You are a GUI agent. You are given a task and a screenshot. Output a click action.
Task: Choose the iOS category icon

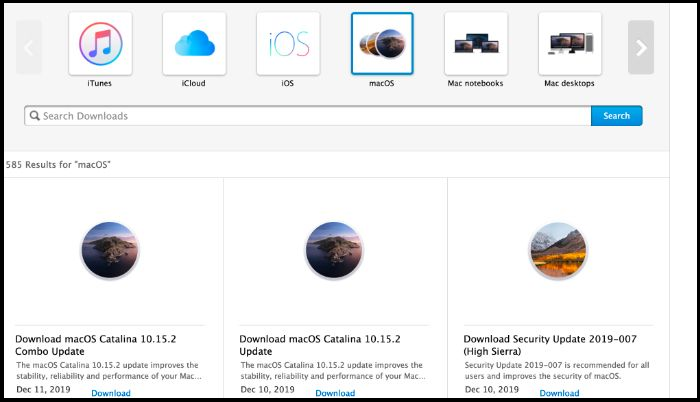(x=288, y=44)
